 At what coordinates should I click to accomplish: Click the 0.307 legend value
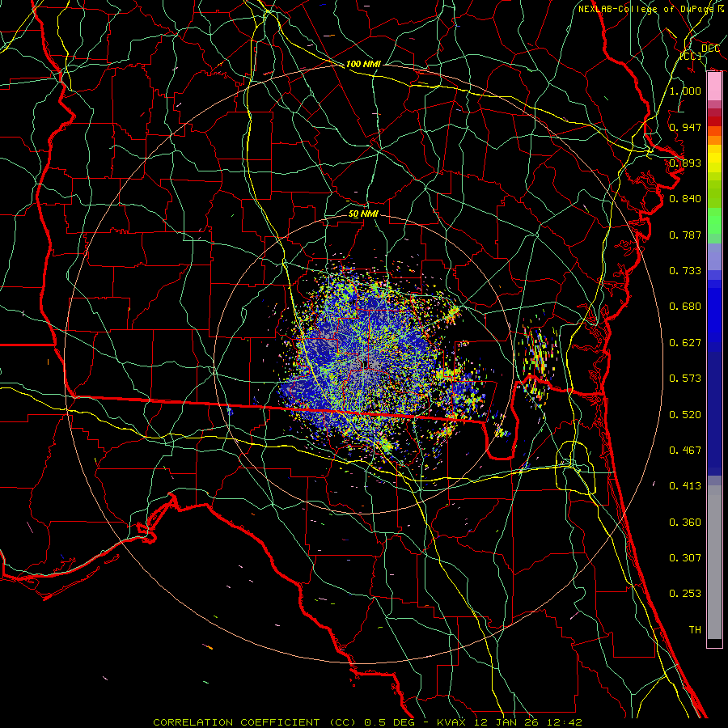coord(685,558)
